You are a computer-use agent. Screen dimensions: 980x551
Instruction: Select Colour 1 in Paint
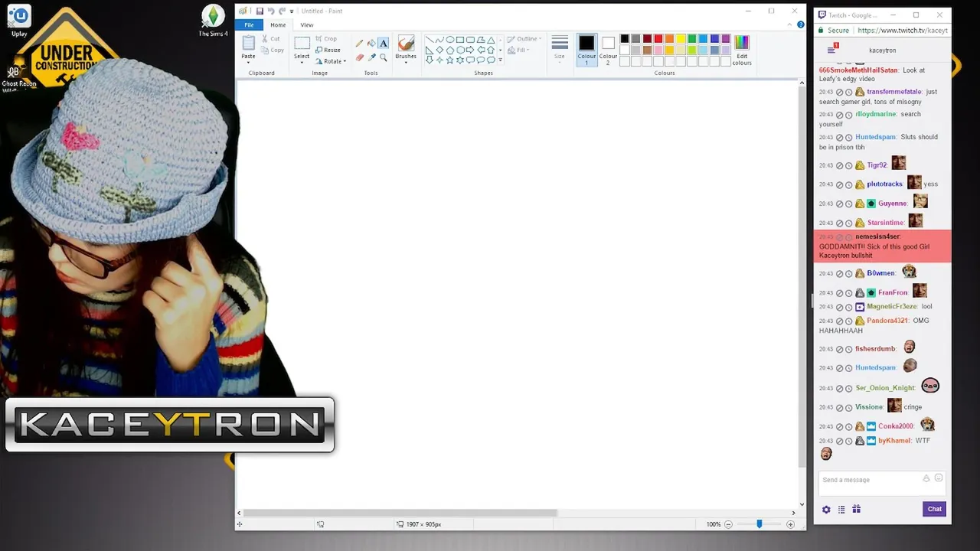[x=586, y=50]
